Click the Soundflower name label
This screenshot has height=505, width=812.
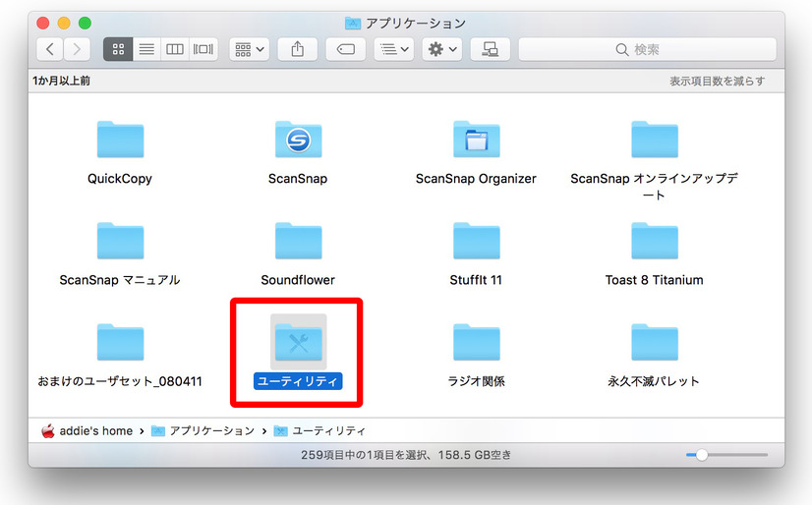298,280
